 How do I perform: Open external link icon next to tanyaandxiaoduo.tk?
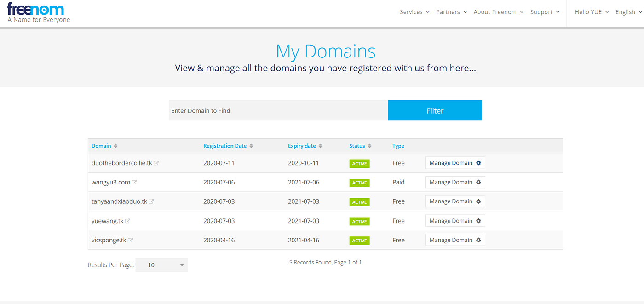[151, 202]
